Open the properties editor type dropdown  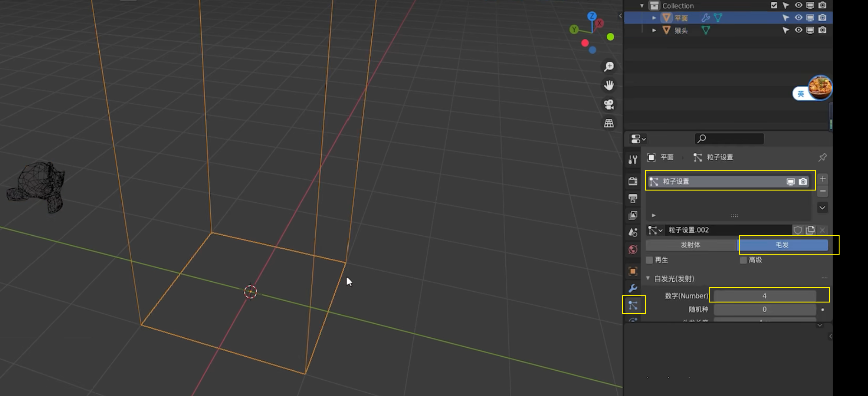coord(638,139)
